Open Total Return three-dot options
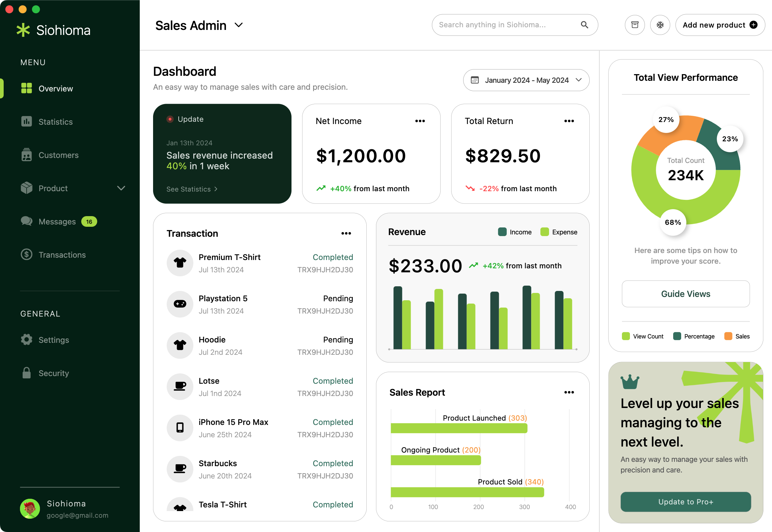 click(x=569, y=121)
